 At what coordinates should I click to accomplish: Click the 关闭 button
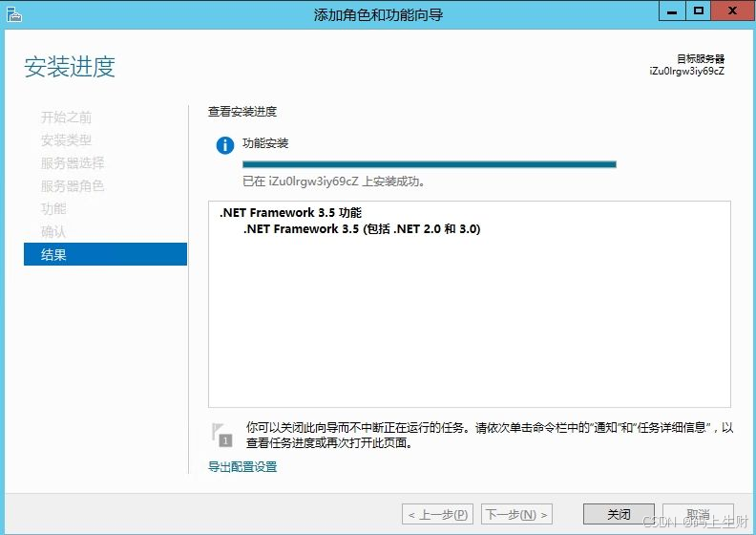[619, 514]
